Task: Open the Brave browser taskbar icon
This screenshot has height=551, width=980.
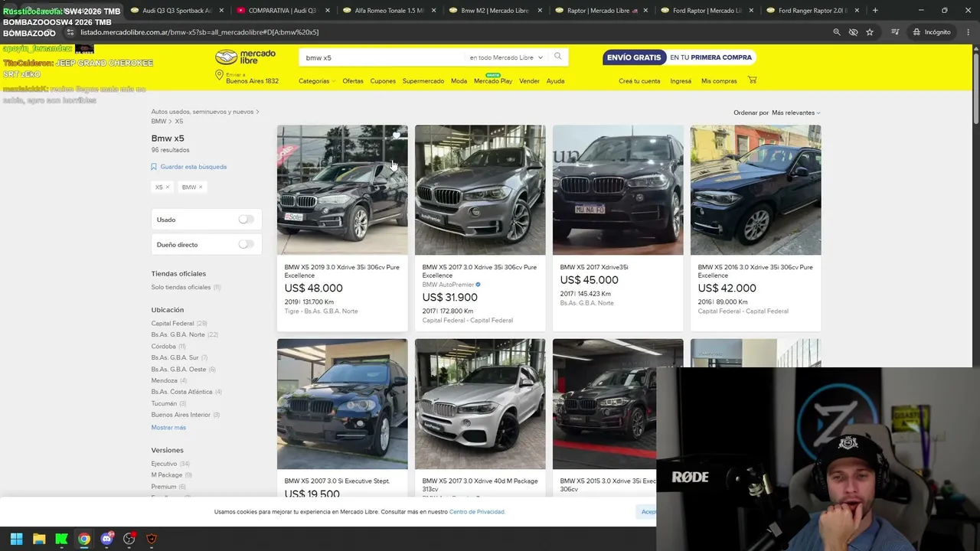Action: click(x=152, y=539)
